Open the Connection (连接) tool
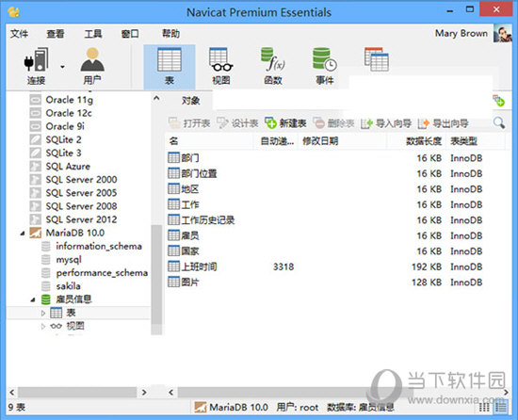 pos(36,66)
